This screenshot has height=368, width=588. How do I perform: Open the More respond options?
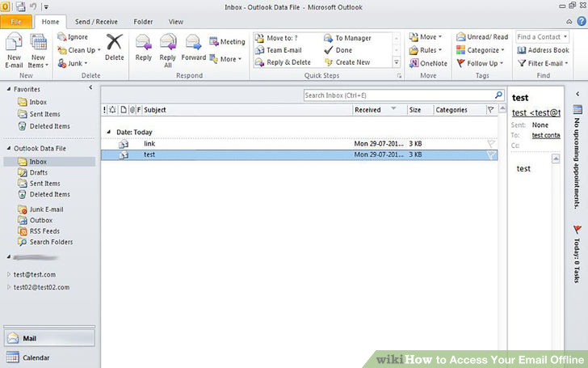click(x=225, y=59)
